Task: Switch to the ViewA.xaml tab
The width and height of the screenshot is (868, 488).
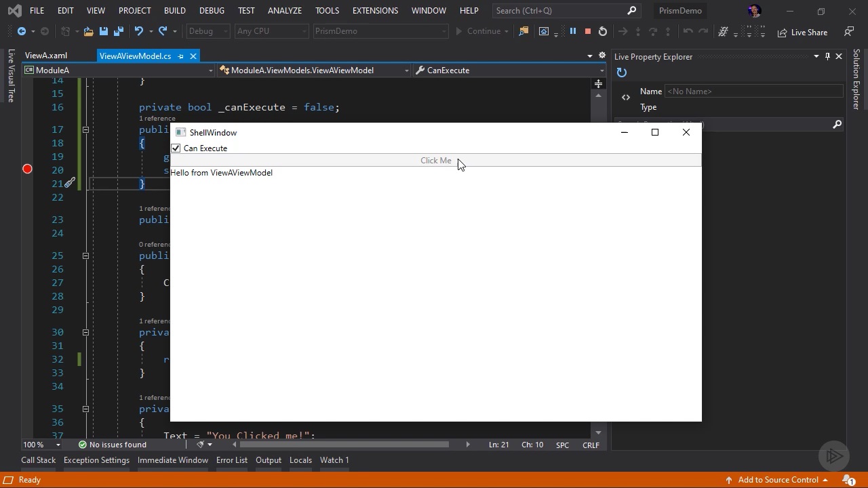Action: pyautogui.click(x=46, y=56)
